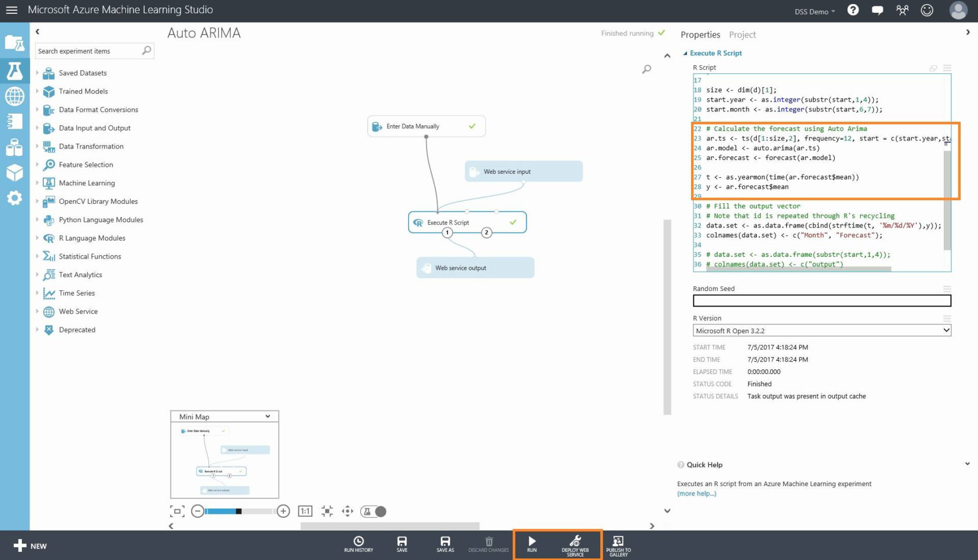Open the DSS Demo workspace menu
978x560 pixels.
pyautogui.click(x=814, y=12)
